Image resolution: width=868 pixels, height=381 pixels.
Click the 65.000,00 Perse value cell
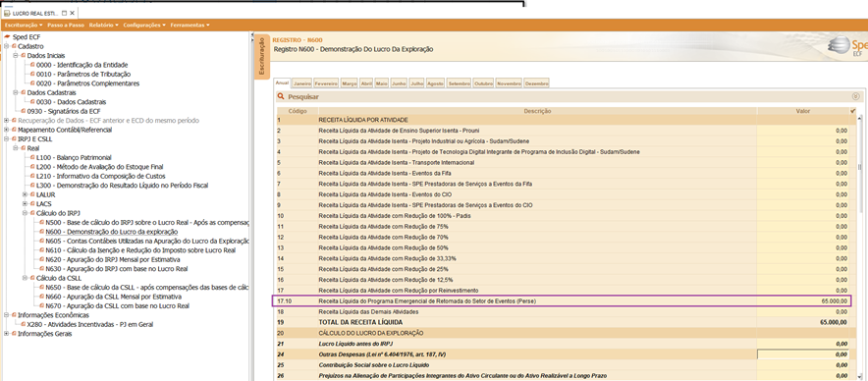coord(802,301)
